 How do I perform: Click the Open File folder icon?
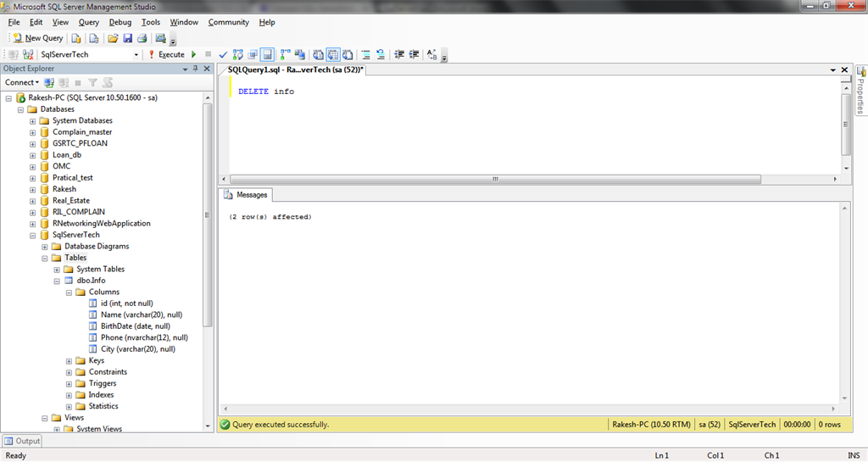113,38
